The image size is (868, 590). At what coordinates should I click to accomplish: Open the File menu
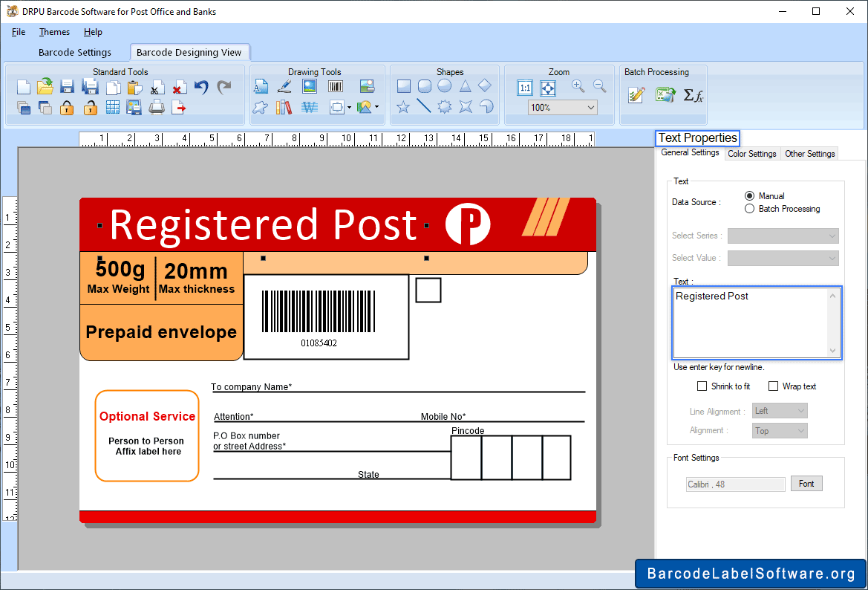point(19,31)
